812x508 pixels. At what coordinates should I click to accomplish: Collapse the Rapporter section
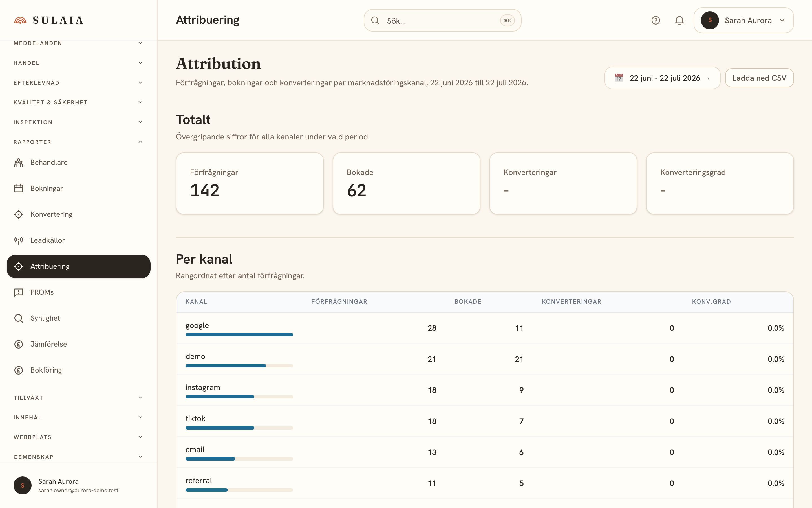pos(78,142)
